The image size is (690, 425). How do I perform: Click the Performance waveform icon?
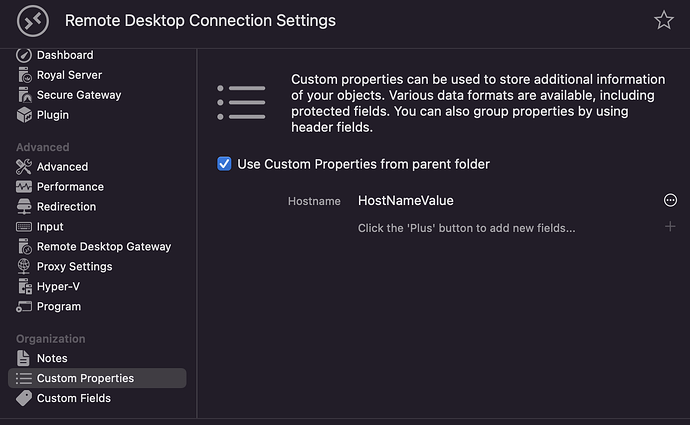(x=25, y=187)
